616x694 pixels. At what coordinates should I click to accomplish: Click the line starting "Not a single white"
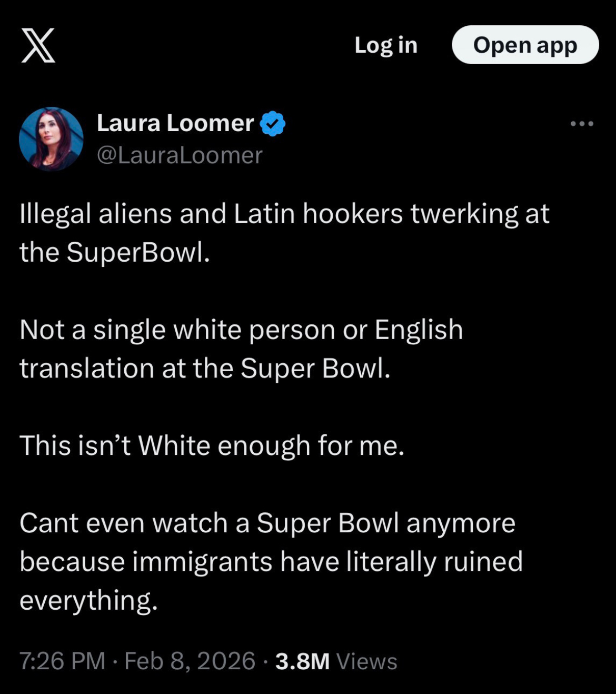point(241,330)
